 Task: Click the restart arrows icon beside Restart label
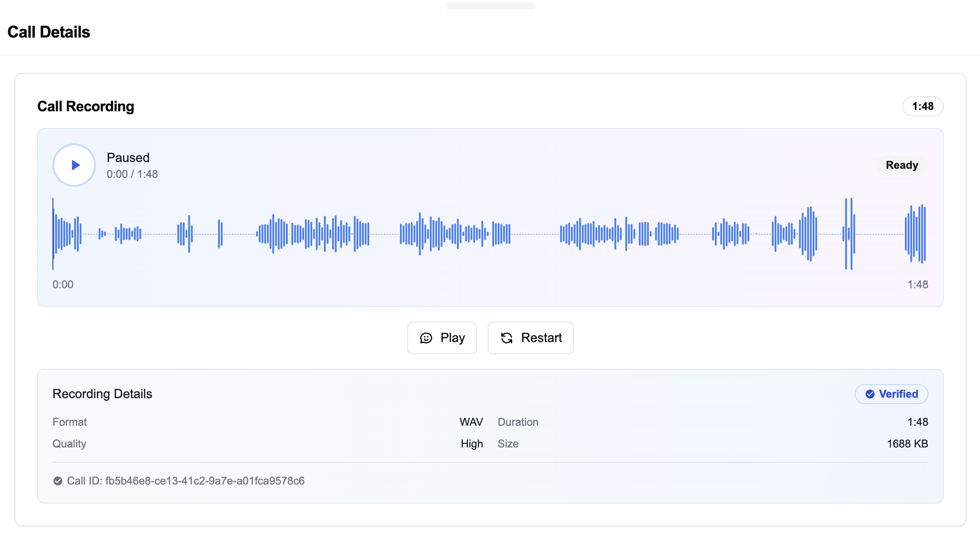click(x=507, y=338)
